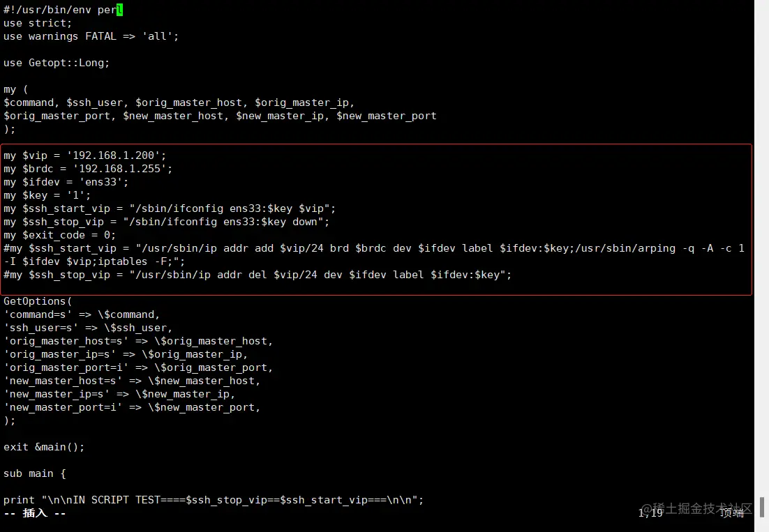The height and width of the screenshot is (532, 769).
Task: Click the '1,19' cursor position indicator
Action: click(x=650, y=513)
